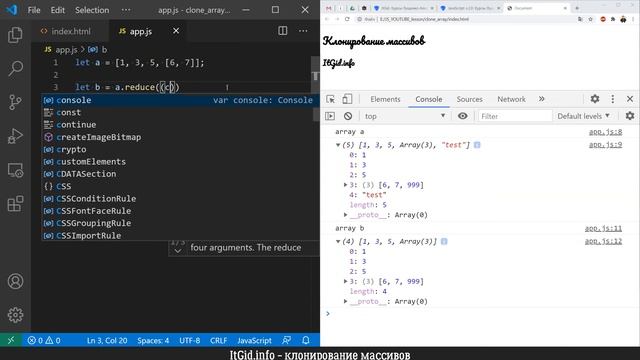Click the feedback icon in status bar
The height and width of the screenshot is (360, 640).
(x=287, y=340)
